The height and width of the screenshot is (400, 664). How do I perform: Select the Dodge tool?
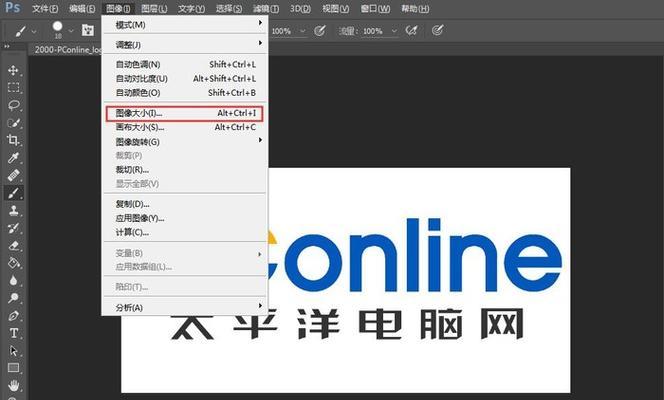(13, 298)
